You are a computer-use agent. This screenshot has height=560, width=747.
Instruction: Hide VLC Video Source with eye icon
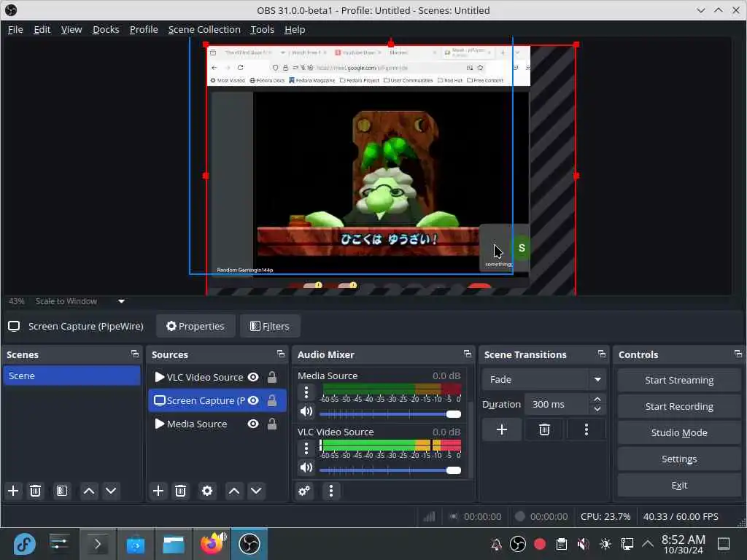253,377
